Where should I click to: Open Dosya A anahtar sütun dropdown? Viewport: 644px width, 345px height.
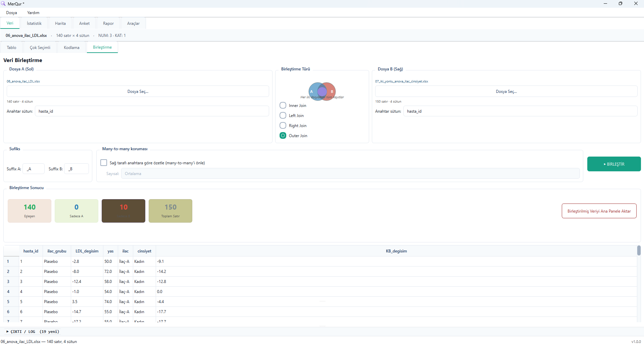pyautogui.click(x=152, y=111)
